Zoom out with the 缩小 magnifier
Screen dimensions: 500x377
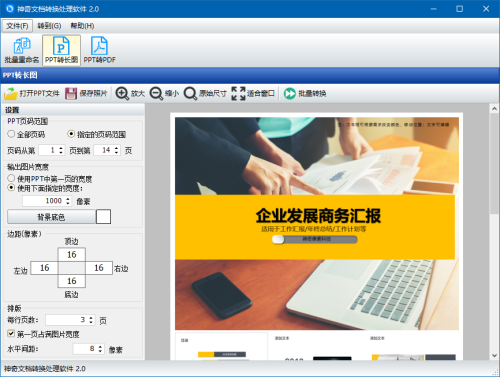pos(164,94)
